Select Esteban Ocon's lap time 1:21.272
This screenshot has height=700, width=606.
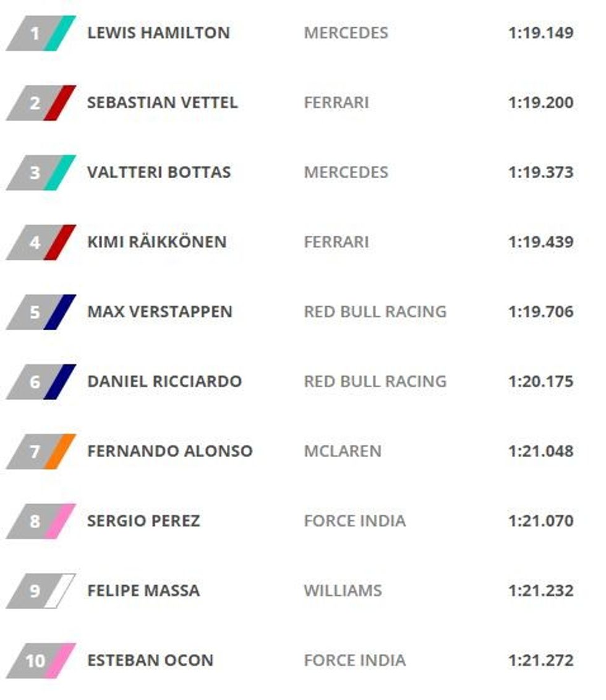click(541, 660)
